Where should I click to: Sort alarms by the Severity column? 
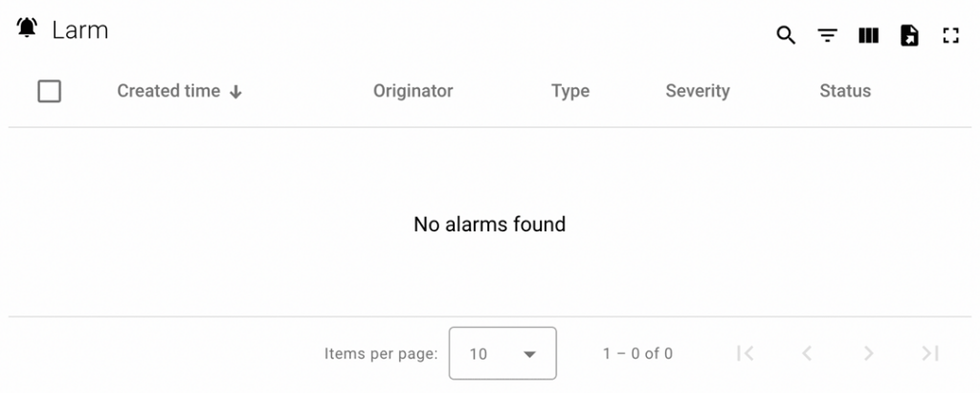697,92
